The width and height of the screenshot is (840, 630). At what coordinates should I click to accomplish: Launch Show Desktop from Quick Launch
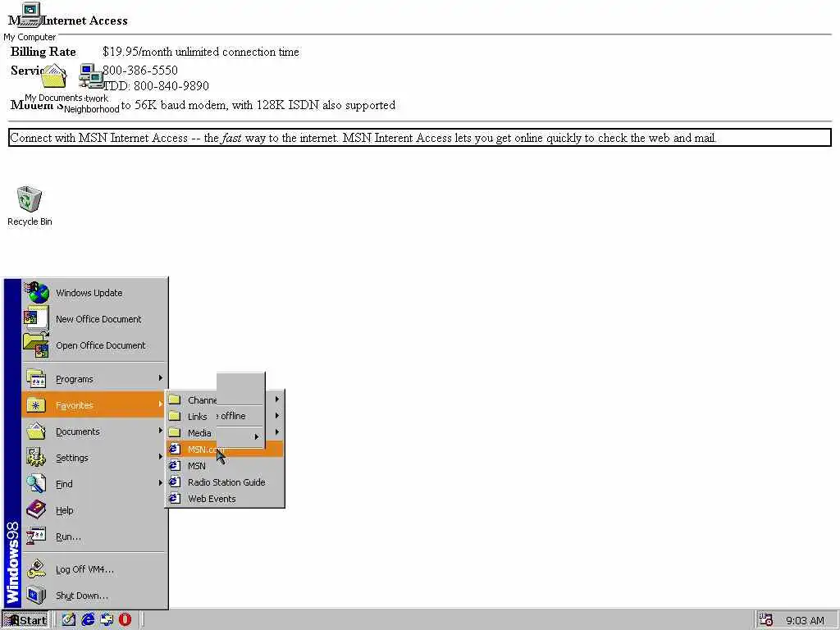tap(69, 620)
